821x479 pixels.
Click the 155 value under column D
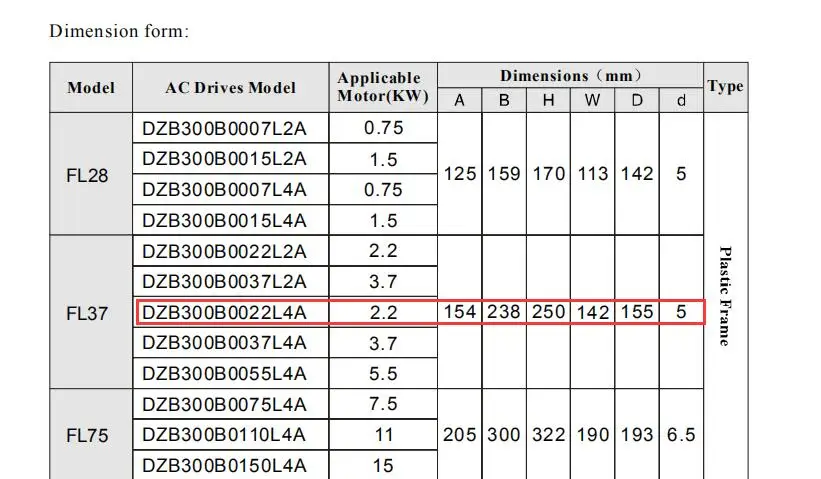[637, 312]
